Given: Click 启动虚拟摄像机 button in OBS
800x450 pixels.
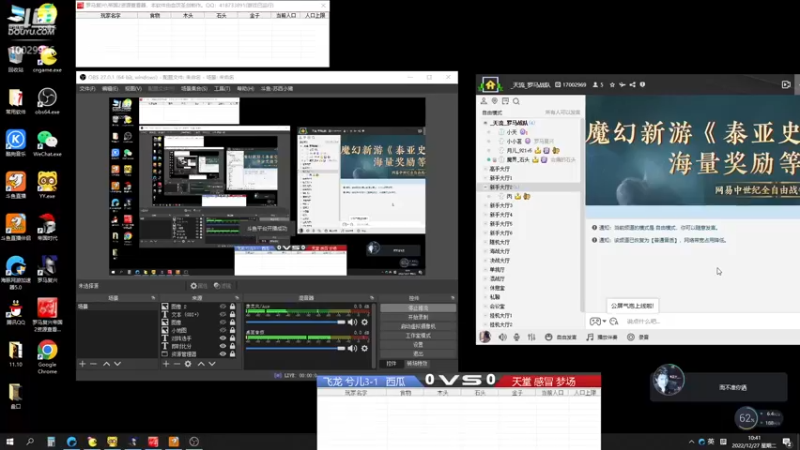Looking at the screenshot, I should (x=418, y=327).
